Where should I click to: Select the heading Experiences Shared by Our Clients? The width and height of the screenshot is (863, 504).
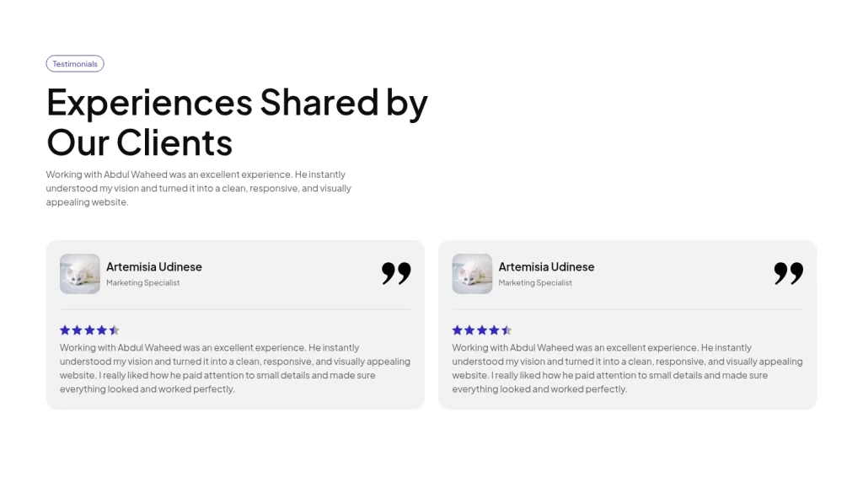click(x=237, y=122)
